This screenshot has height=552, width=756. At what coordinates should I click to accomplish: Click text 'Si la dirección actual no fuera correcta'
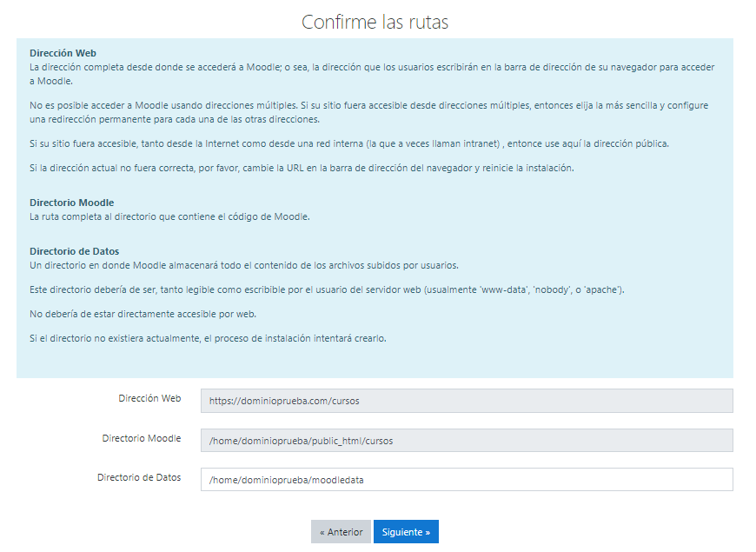pyautogui.click(x=111, y=168)
